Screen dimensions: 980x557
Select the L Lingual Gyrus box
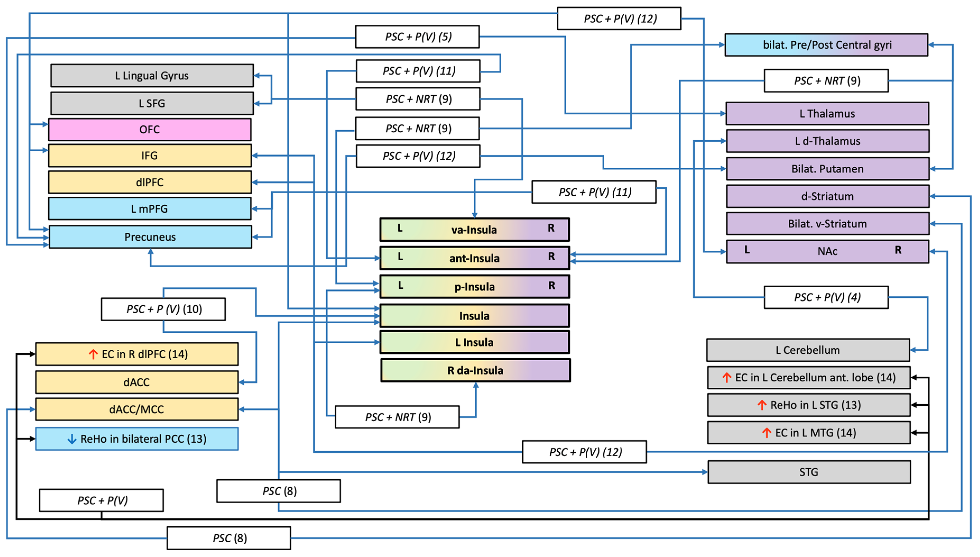coord(152,75)
